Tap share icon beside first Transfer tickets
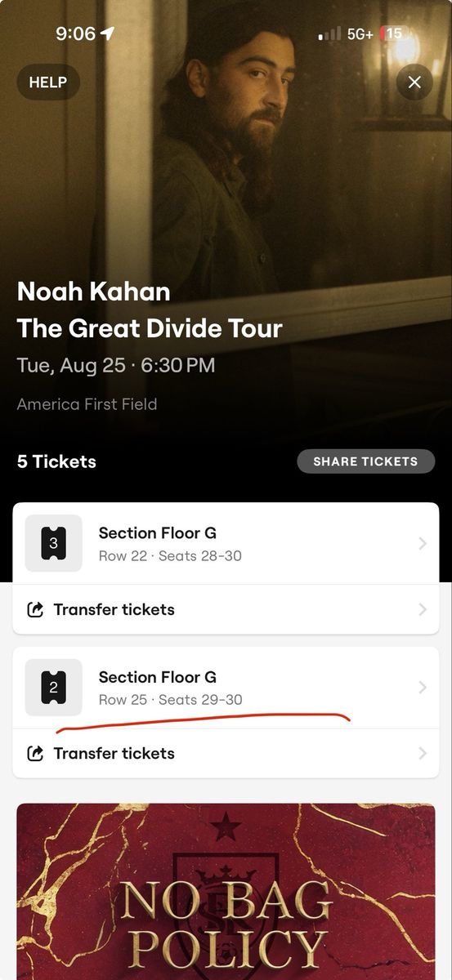Screen dimensions: 452x980 [35, 610]
